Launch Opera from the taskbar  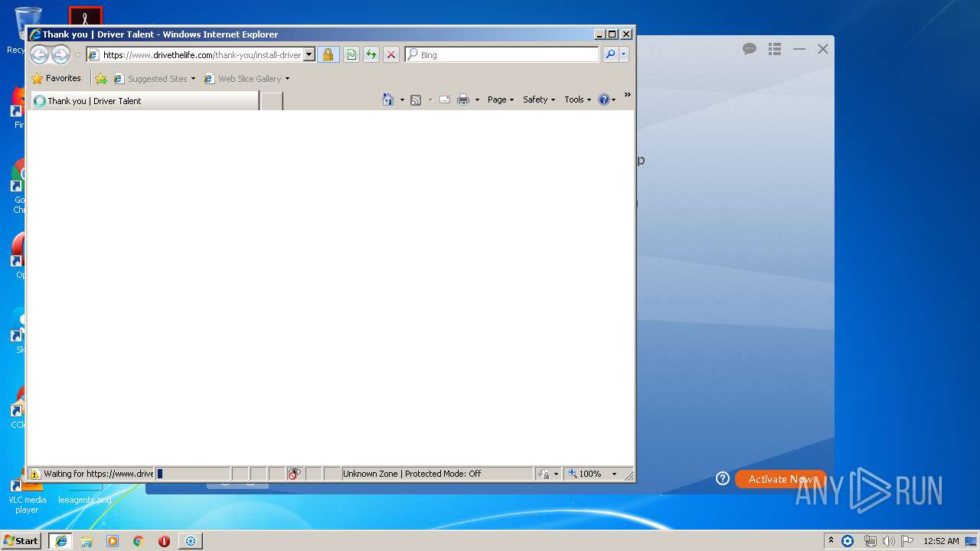pyautogui.click(x=164, y=541)
